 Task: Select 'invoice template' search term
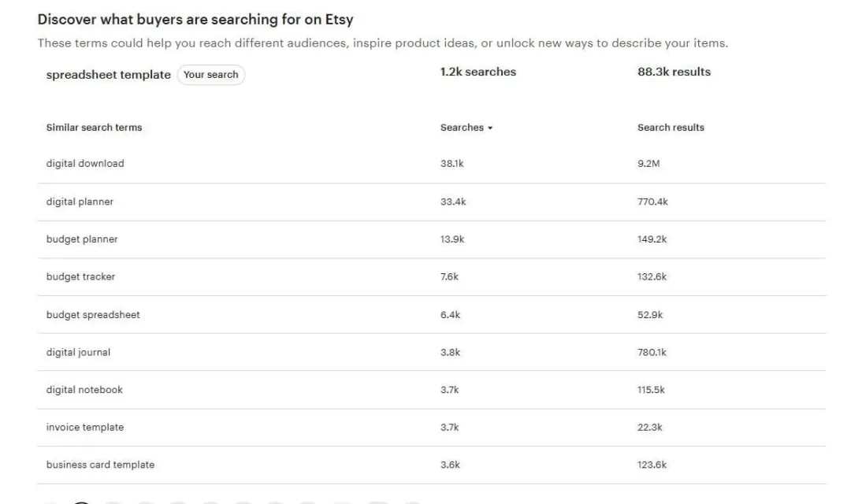coord(85,427)
